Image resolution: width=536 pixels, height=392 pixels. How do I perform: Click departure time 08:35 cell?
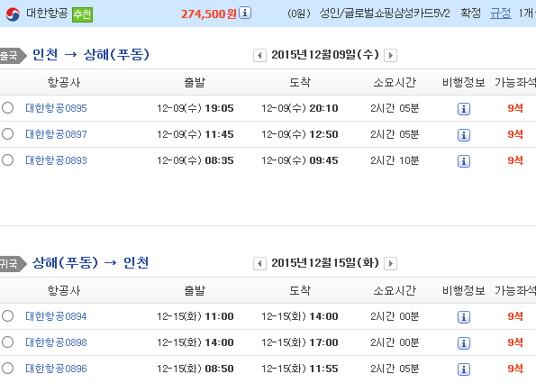point(195,160)
